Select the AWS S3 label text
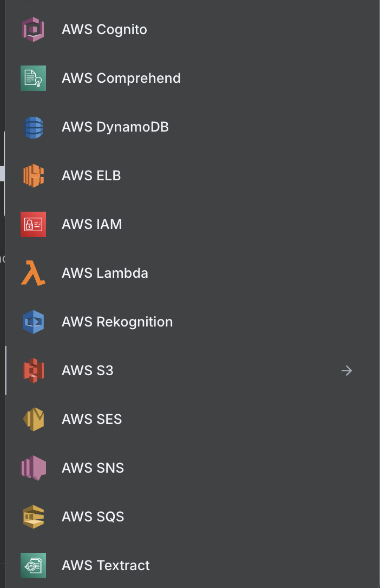This screenshot has height=588, width=380. (x=87, y=370)
